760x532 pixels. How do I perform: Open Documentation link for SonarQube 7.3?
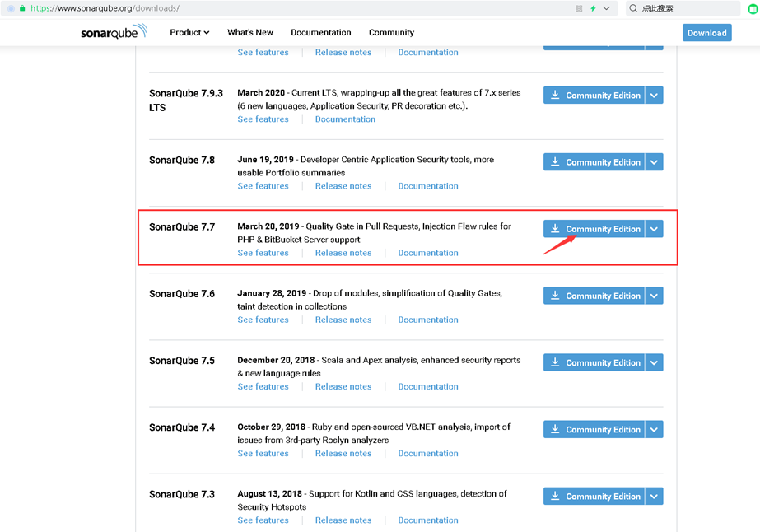click(x=428, y=520)
